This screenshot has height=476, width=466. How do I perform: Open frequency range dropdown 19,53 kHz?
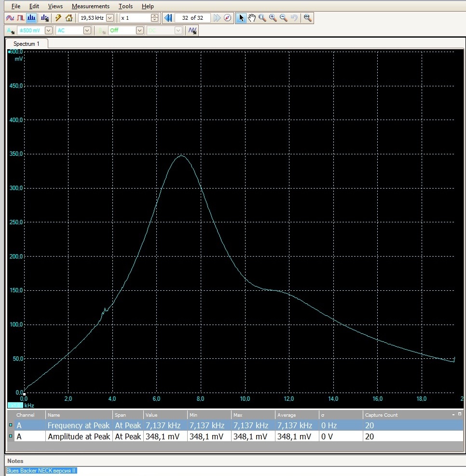110,18
